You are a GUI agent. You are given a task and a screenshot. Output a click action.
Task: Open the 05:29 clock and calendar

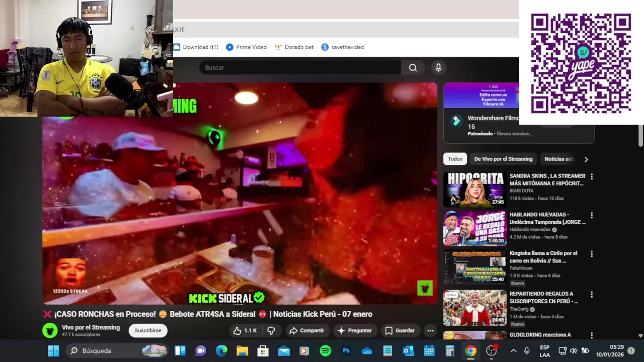(610, 350)
